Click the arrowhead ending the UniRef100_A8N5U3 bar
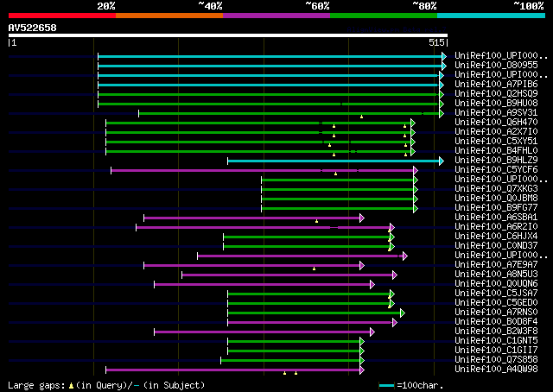Image resolution: width=553 pixels, height=392 pixels. coord(395,275)
